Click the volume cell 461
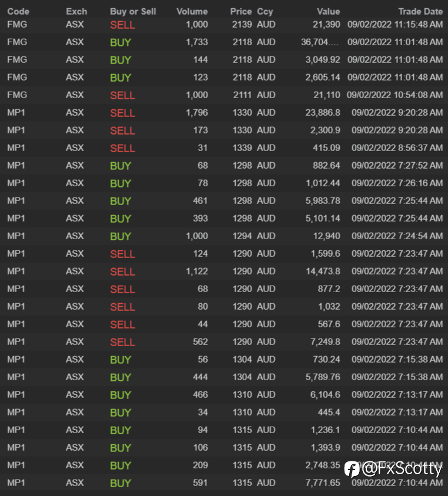Viewport: 448px width, 496px height. (x=200, y=201)
